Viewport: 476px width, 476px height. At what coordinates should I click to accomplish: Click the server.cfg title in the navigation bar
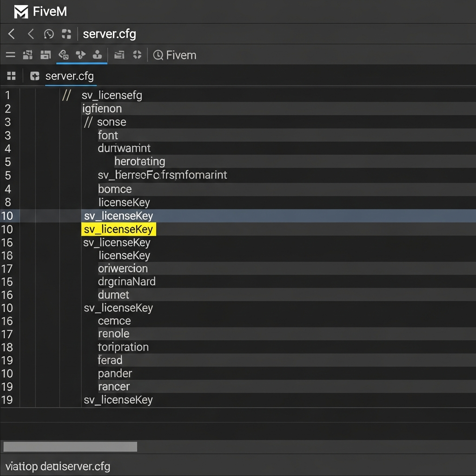point(109,34)
